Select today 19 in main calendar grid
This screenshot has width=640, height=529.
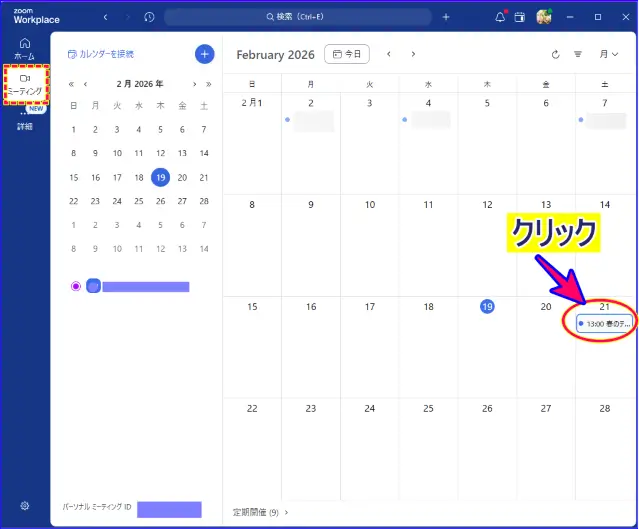point(487,307)
